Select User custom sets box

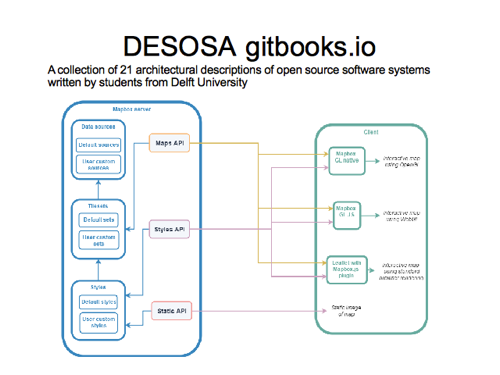[99, 240]
